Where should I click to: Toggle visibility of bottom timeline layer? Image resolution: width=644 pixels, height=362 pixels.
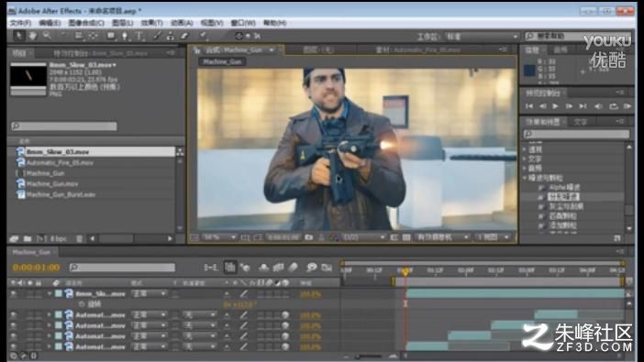[x=14, y=346]
